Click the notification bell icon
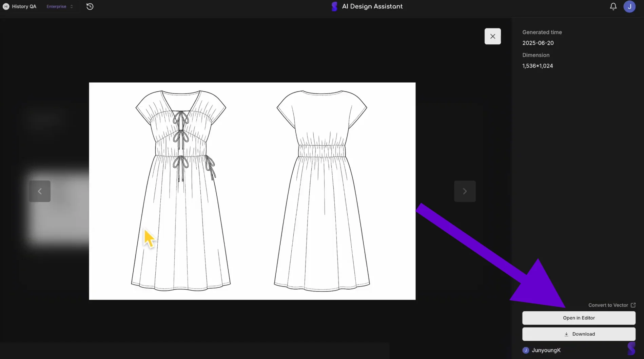This screenshot has width=644, height=359. click(x=613, y=6)
